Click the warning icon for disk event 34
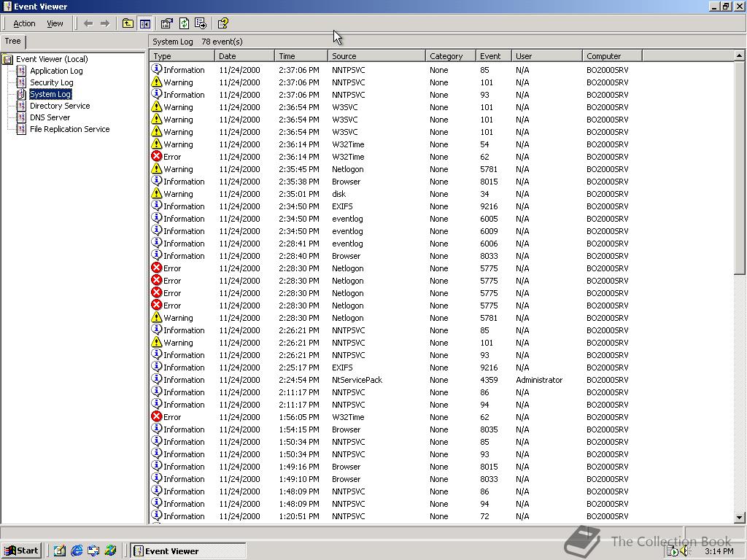The image size is (747, 560). (156, 193)
